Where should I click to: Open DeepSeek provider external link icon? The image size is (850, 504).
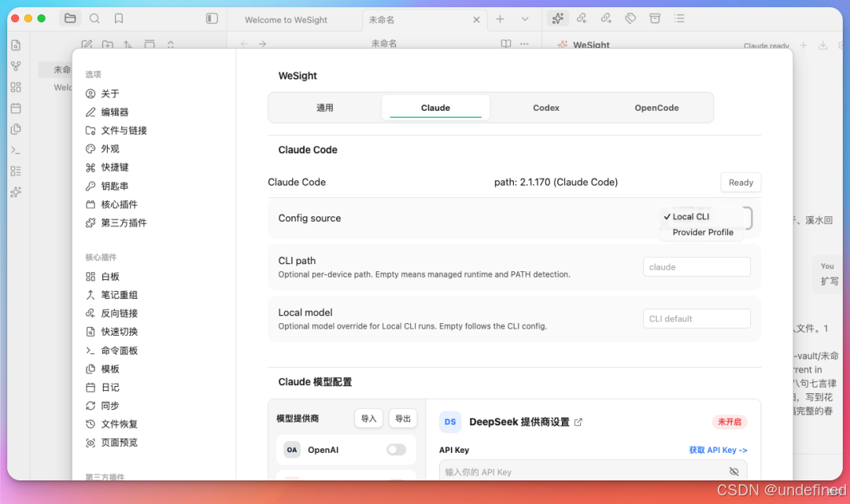pos(578,422)
